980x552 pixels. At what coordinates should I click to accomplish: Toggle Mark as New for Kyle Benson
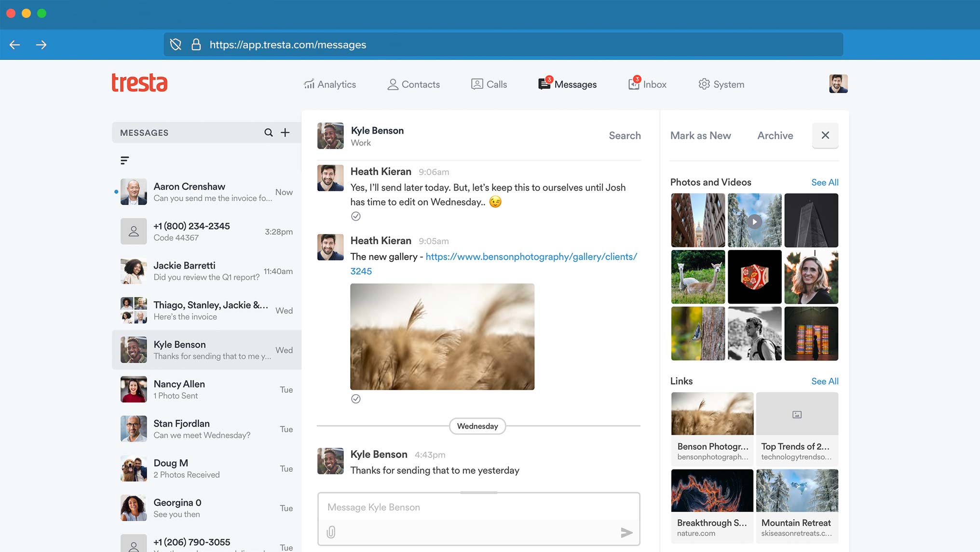coord(701,135)
